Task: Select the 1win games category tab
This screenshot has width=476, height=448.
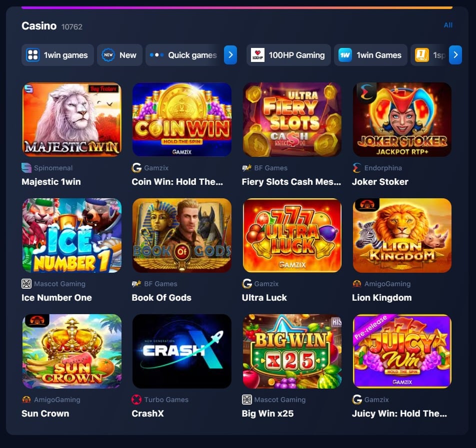Action: coord(57,55)
